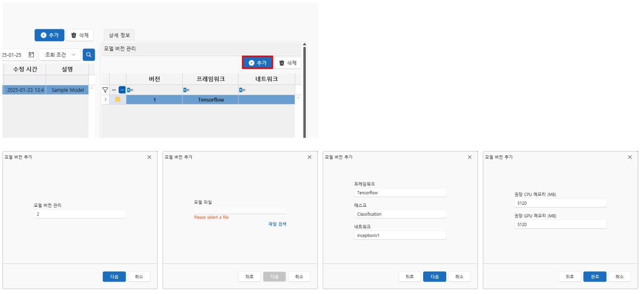Open the calendar date picker icon

tap(31, 54)
